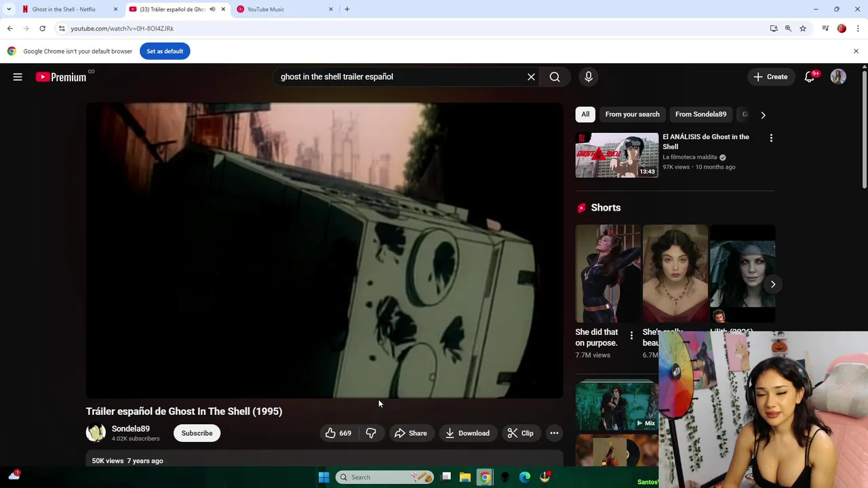The width and height of the screenshot is (868, 488).
Task: Subscribe to Sondela89
Action: click(197, 433)
